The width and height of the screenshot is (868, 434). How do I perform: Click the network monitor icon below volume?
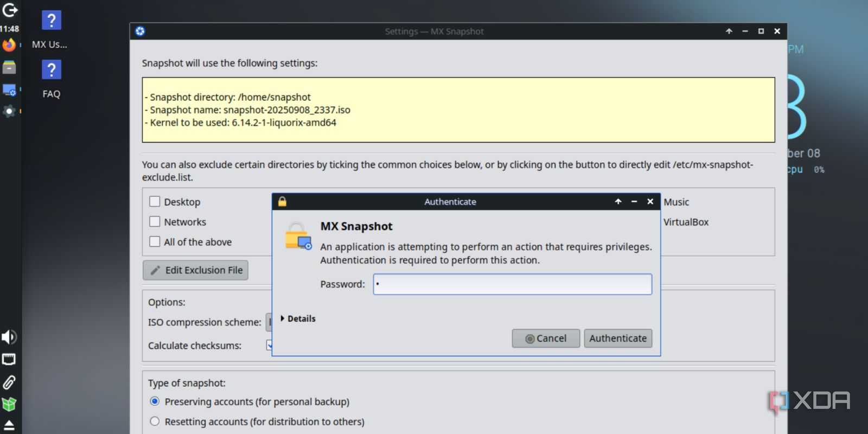click(9, 359)
